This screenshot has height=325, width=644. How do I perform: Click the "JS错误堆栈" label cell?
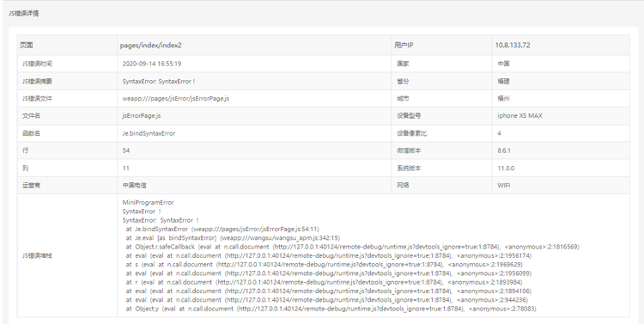(x=67, y=255)
